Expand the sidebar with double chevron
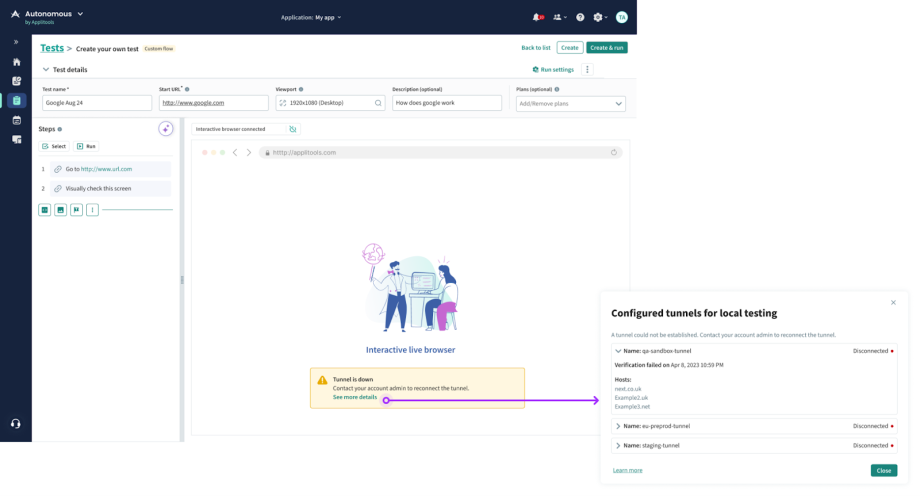 point(16,42)
